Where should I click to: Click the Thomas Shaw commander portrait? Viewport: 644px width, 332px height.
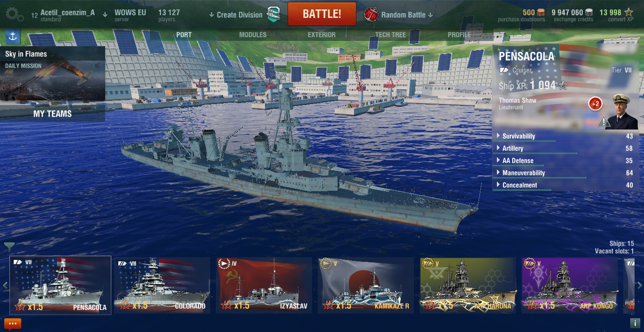pos(624,111)
